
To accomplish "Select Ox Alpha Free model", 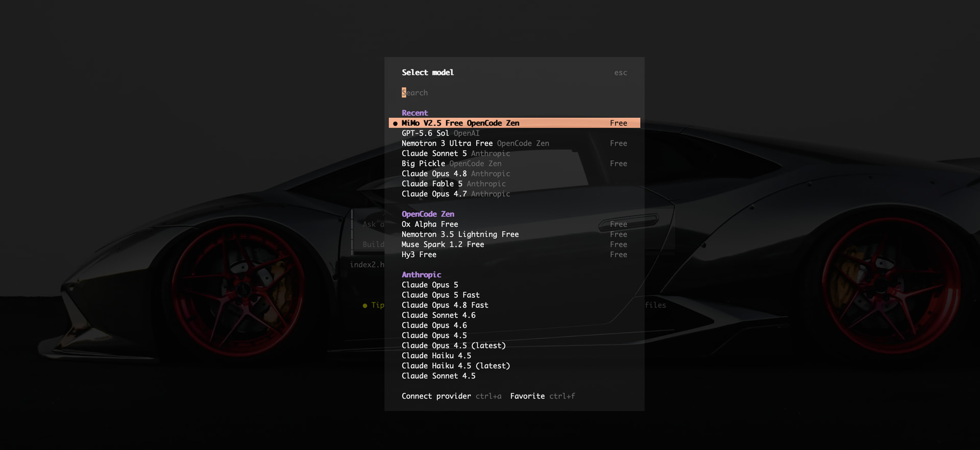I will pos(514,224).
